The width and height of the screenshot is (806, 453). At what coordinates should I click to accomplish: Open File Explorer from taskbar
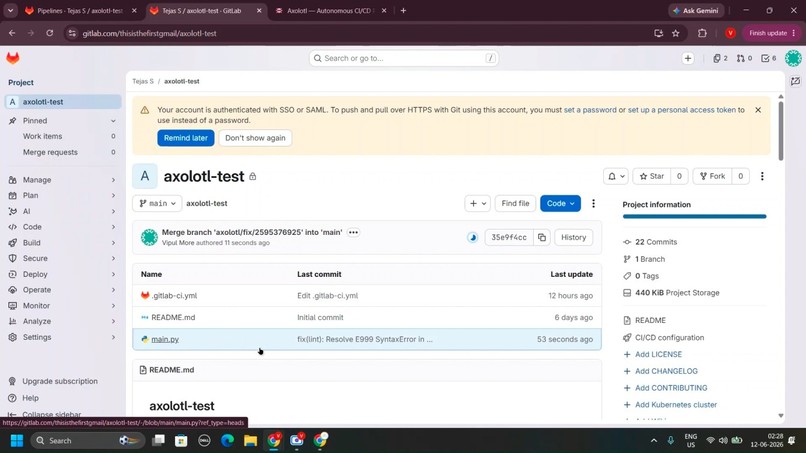250,441
